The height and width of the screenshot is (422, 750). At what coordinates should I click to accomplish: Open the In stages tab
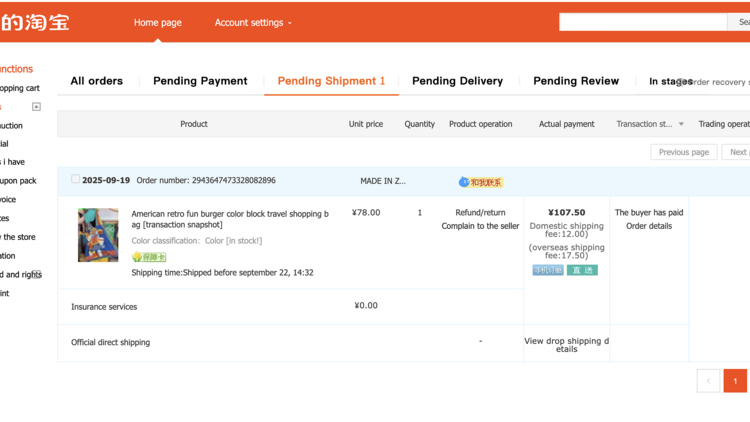pyautogui.click(x=670, y=81)
